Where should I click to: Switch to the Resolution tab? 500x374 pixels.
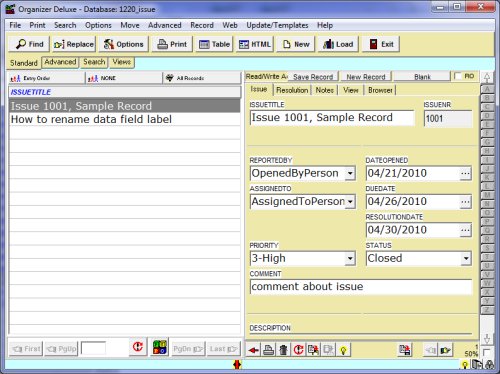292,90
